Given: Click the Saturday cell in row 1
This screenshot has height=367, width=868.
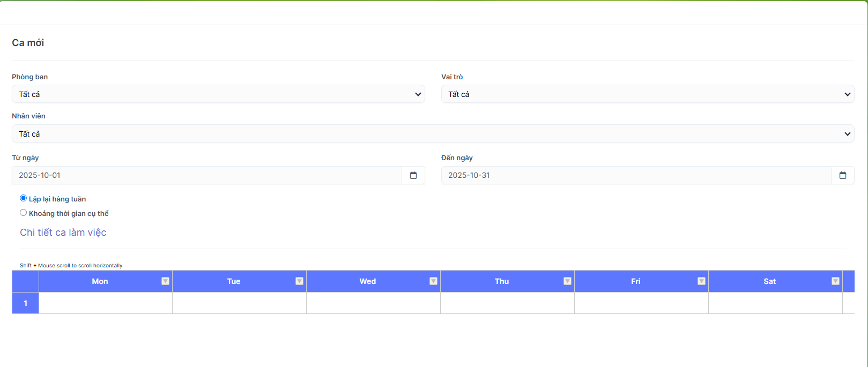Looking at the screenshot, I should (x=775, y=303).
